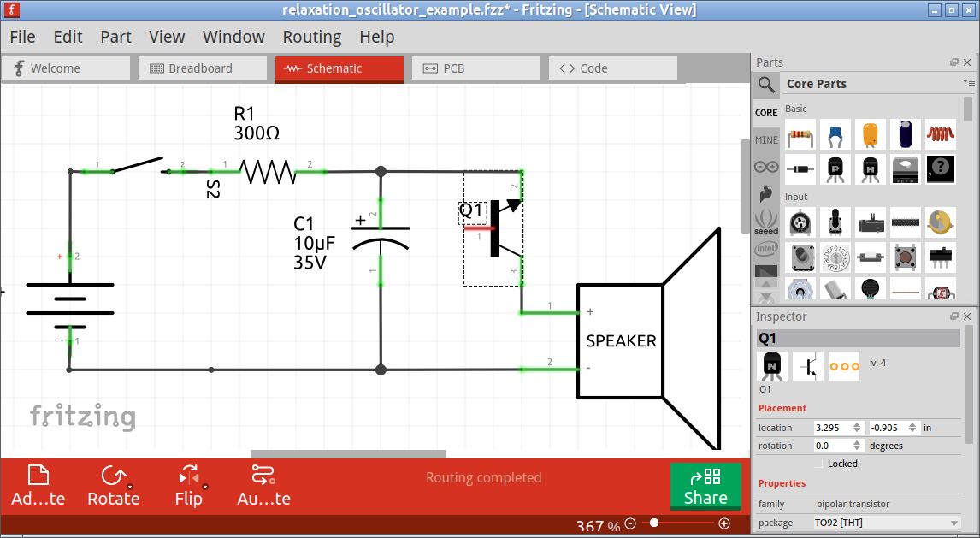Pick the rotary potentiometer with shaft
Image resolution: width=980 pixels, height=538 pixels.
click(x=835, y=222)
